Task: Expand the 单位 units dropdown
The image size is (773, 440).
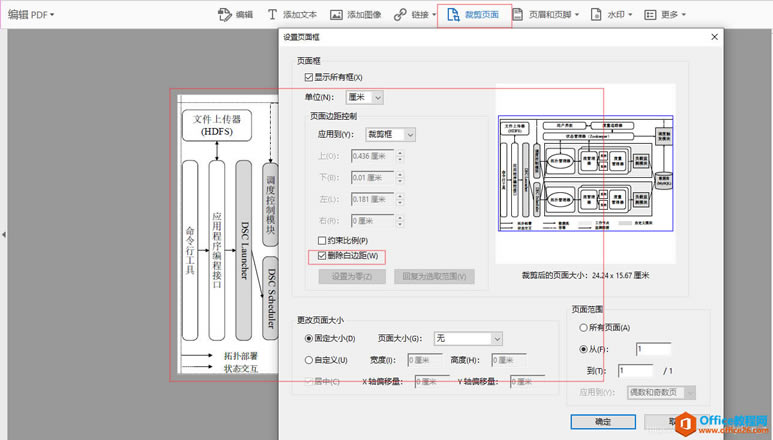Action: [x=364, y=97]
